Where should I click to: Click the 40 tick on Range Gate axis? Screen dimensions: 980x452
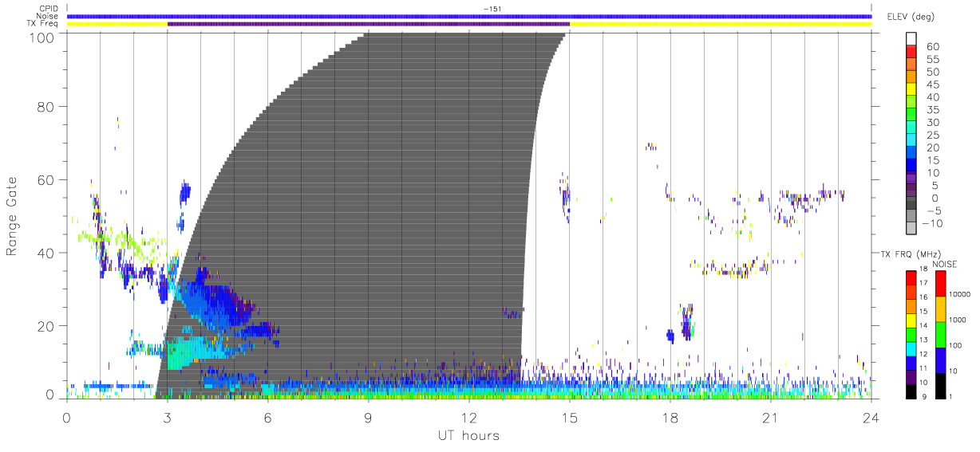coord(46,253)
